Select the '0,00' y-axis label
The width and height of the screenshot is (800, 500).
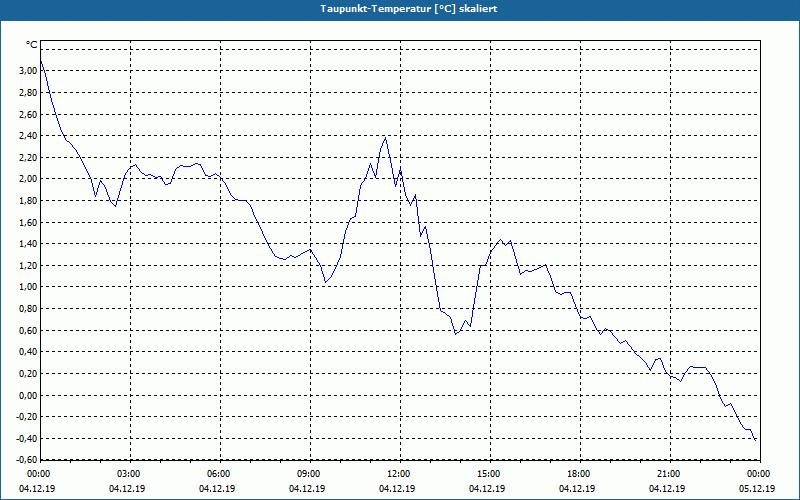pos(28,395)
